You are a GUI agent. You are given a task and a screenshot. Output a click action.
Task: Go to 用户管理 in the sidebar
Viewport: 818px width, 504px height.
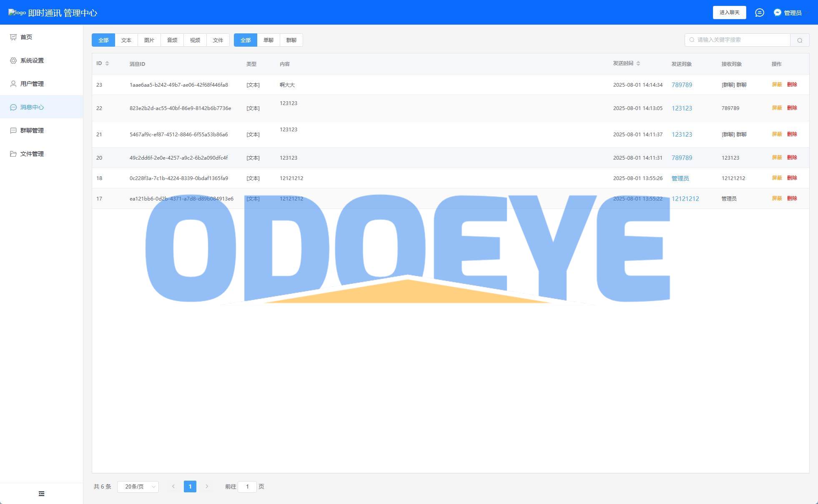pyautogui.click(x=32, y=84)
